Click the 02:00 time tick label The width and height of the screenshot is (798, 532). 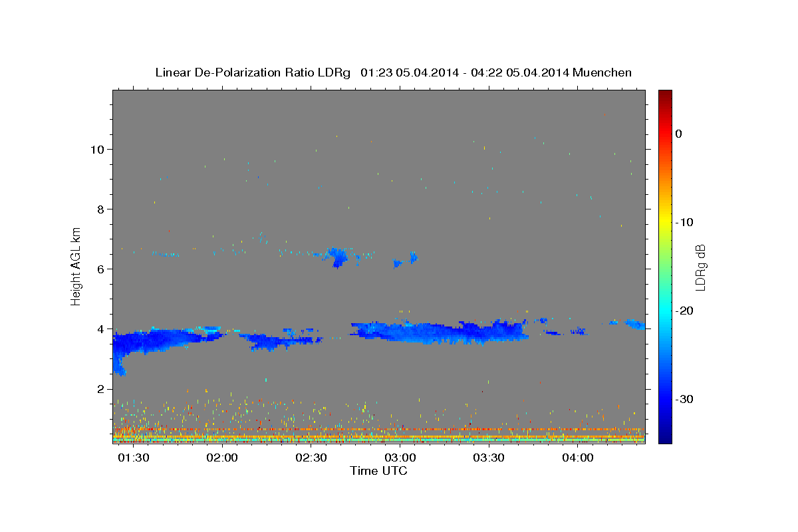[x=221, y=458]
